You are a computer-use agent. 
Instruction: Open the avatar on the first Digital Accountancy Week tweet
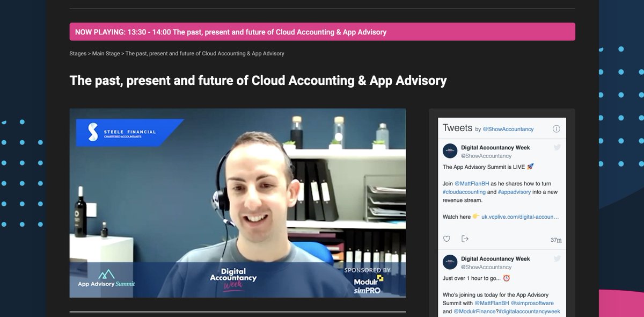click(x=450, y=151)
